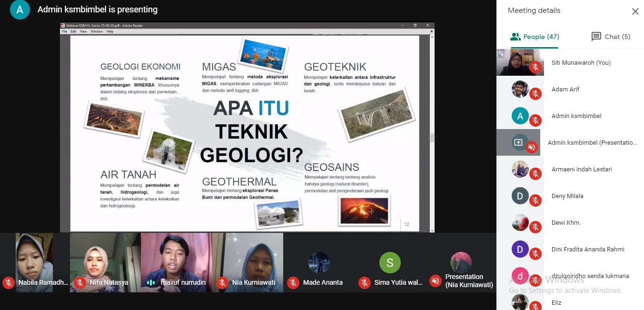Click the mute icon next to Dewi Khm.
The height and width of the screenshot is (310, 644).
tap(535, 228)
